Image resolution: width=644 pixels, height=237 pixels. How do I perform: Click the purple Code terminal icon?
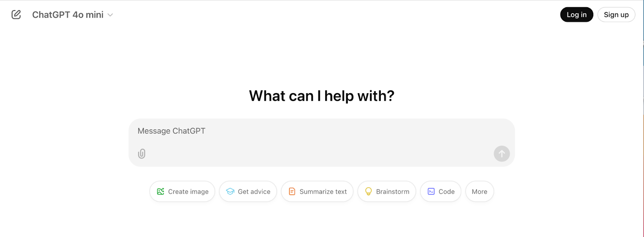click(x=431, y=192)
